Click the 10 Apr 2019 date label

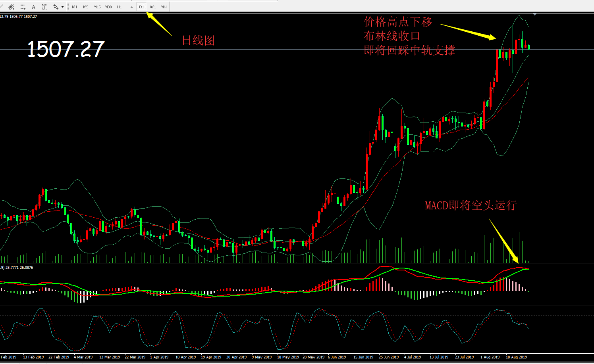pyautogui.click(x=186, y=357)
